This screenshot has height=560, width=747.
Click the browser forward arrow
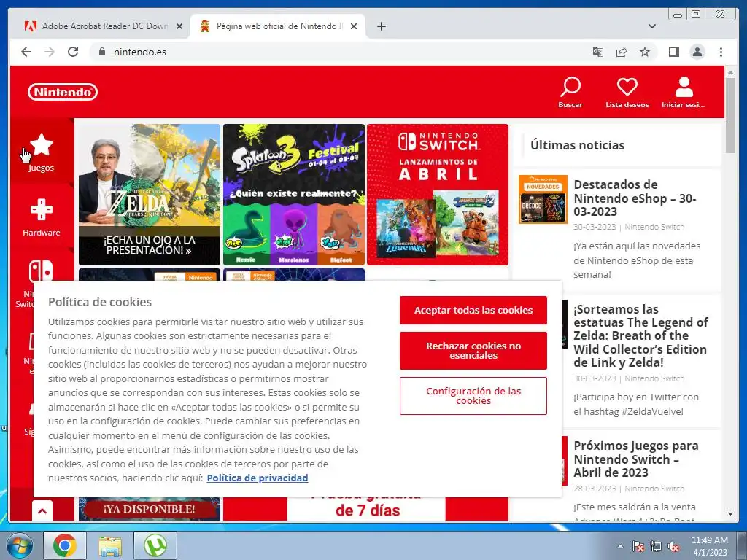point(50,52)
